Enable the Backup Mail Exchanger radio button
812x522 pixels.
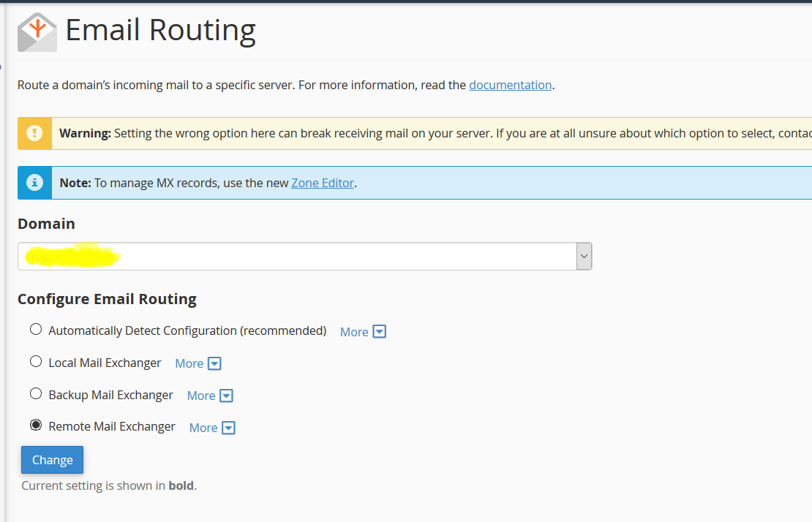pos(36,394)
